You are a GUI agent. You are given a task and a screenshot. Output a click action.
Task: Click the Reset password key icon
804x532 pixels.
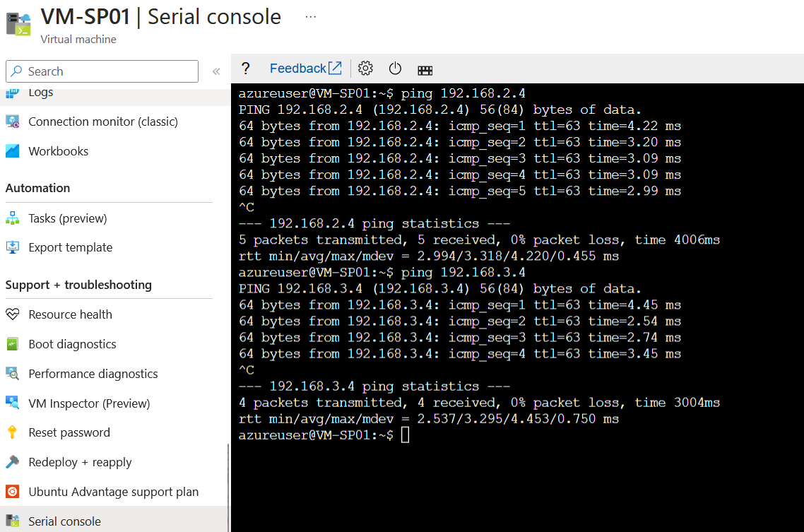coord(12,432)
